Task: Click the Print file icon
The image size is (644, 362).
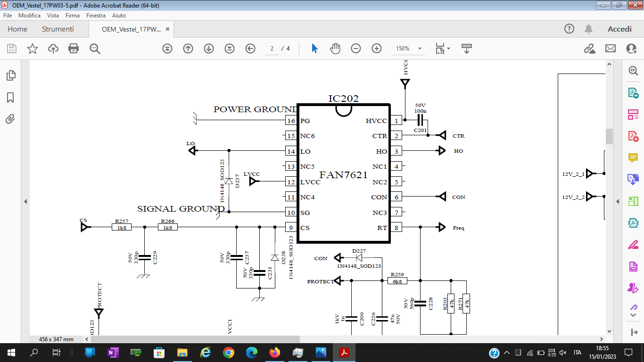Action: (74, 49)
